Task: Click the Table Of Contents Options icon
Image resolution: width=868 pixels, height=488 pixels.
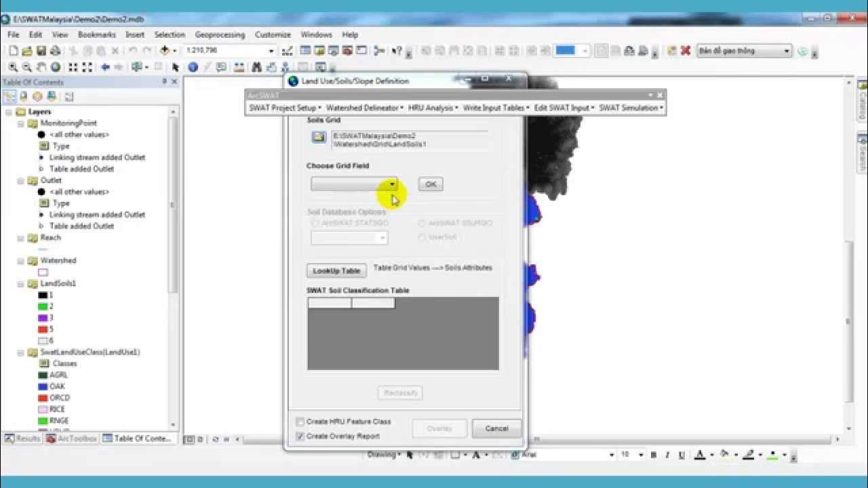Action: point(69,96)
